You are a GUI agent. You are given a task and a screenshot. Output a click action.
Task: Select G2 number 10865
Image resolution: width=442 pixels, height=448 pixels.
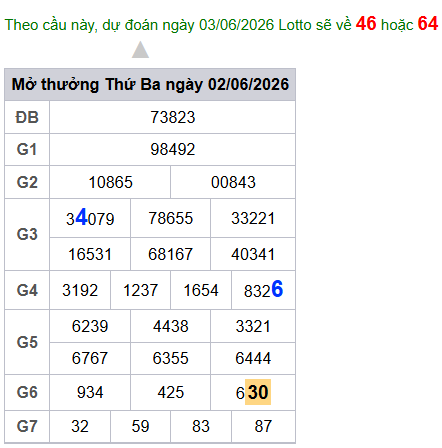tap(110, 182)
